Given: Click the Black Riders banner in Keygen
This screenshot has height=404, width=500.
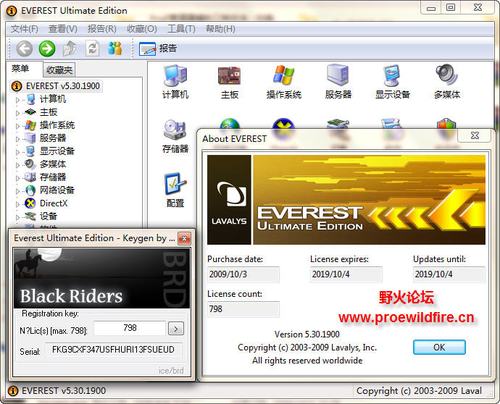Looking at the screenshot, I should [x=101, y=278].
